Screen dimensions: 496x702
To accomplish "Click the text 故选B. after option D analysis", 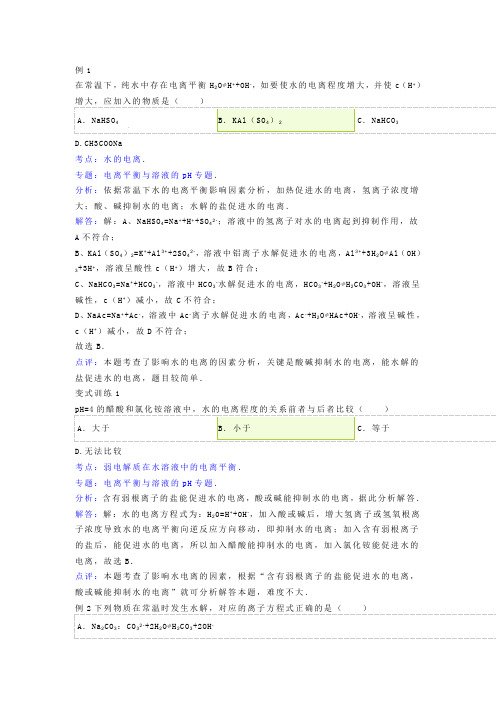I will pos(90,346).
